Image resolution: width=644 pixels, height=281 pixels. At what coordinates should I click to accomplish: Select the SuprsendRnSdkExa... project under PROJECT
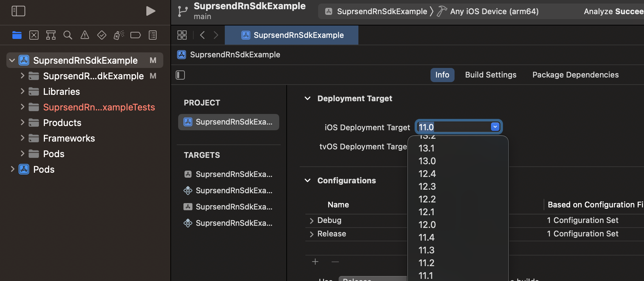tap(229, 122)
